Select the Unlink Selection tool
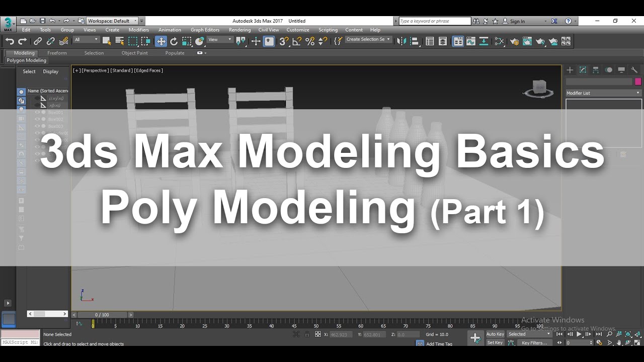Image resolution: width=644 pixels, height=362 pixels. (x=51, y=41)
